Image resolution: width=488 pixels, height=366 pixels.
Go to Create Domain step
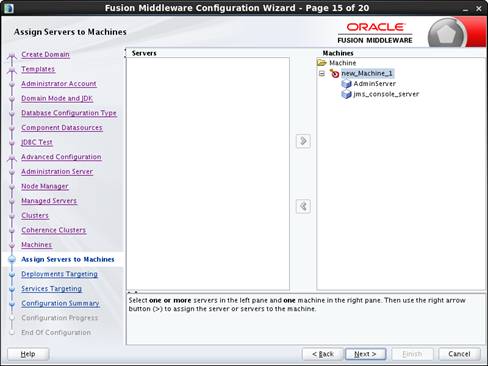[x=45, y=54]
